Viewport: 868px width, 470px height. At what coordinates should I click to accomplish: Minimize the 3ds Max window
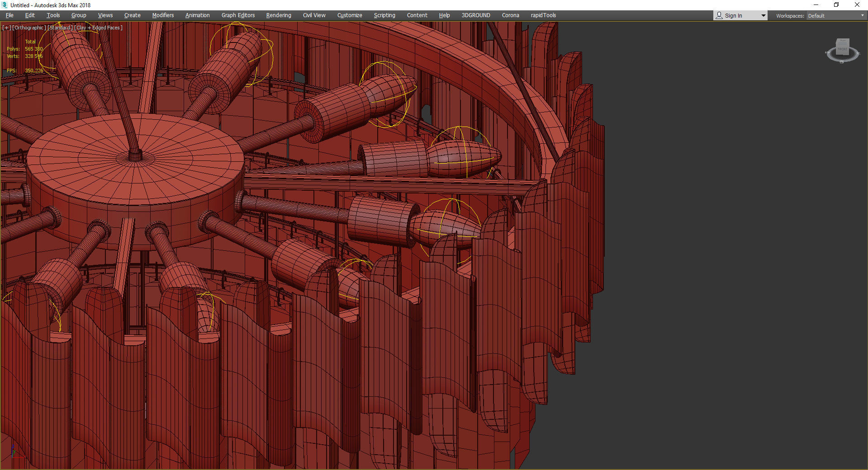(x=816, y=5)
